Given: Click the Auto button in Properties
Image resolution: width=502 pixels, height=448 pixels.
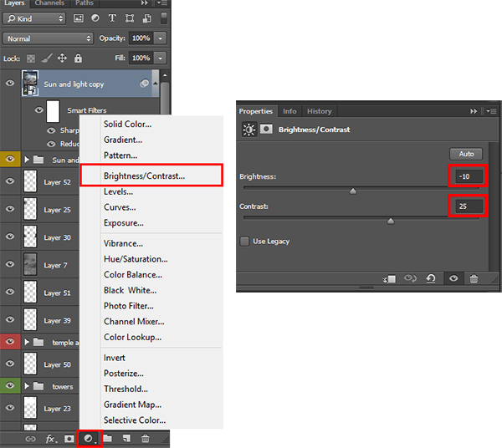Looking at the screenshot, I should pyautogui.click(x=466, y=154).
